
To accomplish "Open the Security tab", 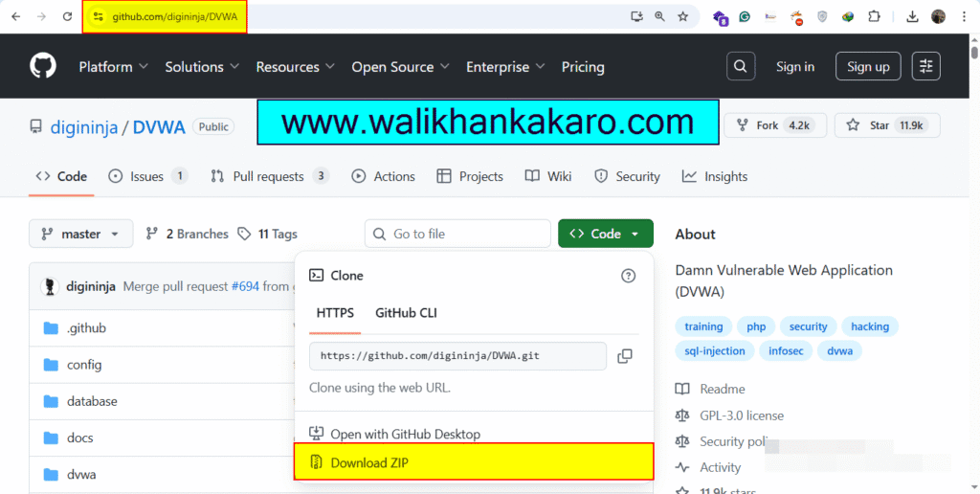I will [x=627, y=176].
